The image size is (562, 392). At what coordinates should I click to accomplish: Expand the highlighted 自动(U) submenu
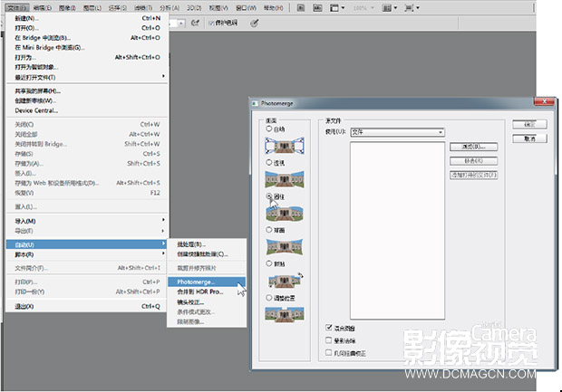point(87,244)
